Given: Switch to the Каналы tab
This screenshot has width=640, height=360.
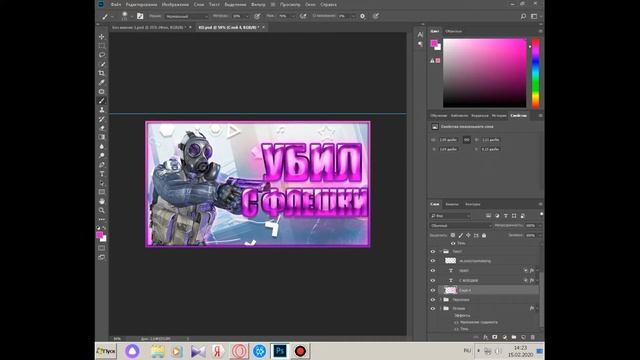Looking at the screenshot, I should [452, 204].
